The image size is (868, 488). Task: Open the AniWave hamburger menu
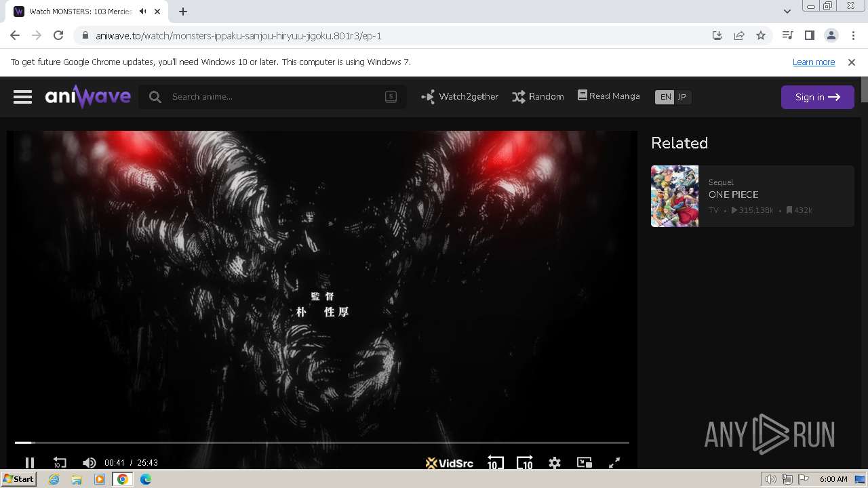tap(22, 97)
